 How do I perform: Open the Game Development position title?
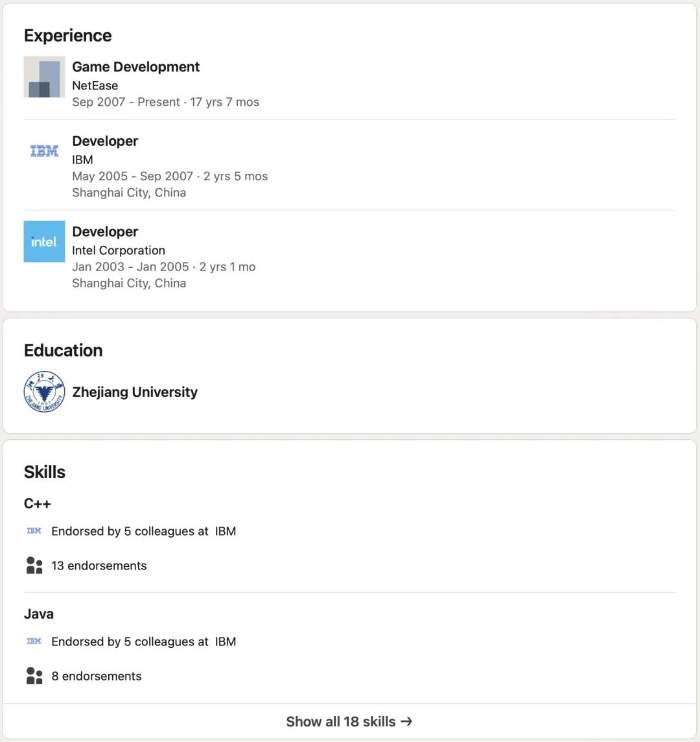(135, 67)
